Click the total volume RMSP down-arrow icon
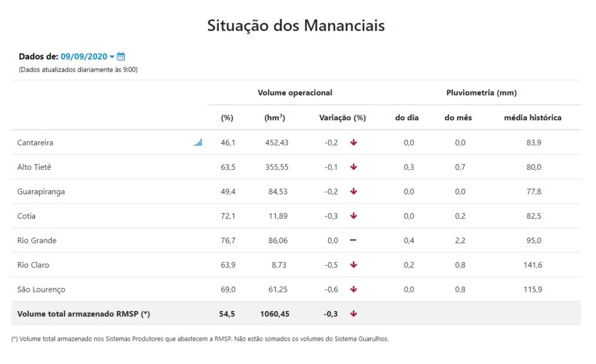This screenshot has height=364, width=596. 353,314
